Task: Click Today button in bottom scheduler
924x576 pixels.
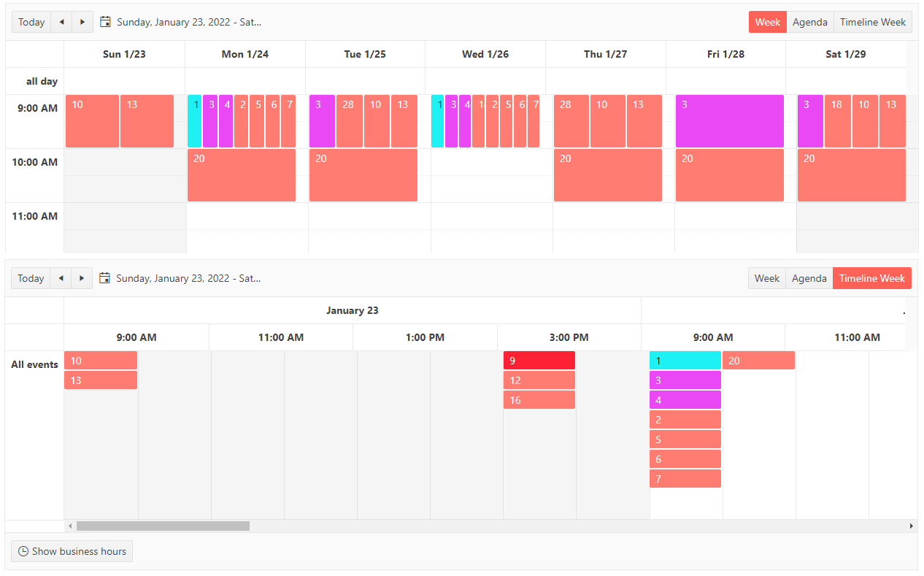Action: pos(31,278)
